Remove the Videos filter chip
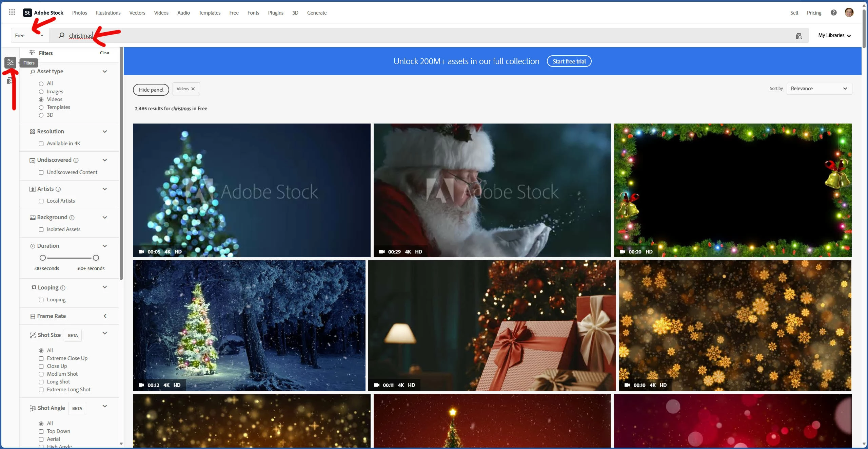Screen dimensions: 868x449 (x=193, y=89)
